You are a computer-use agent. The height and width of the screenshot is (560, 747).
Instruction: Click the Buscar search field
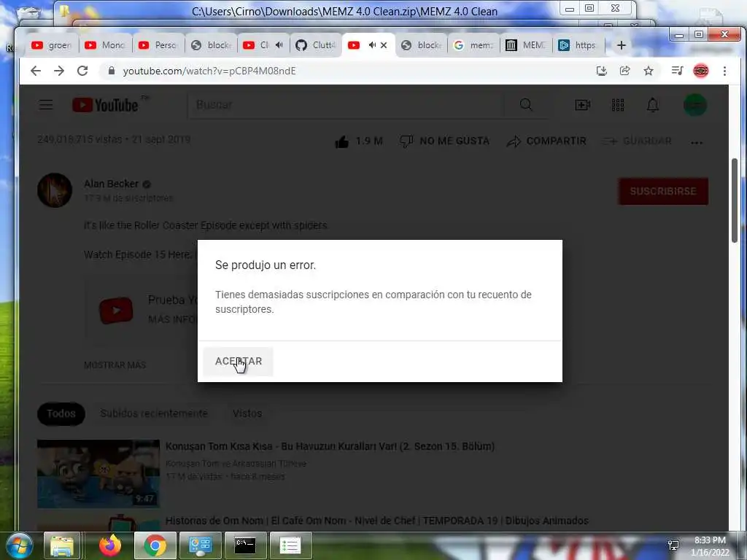point(347,105)
